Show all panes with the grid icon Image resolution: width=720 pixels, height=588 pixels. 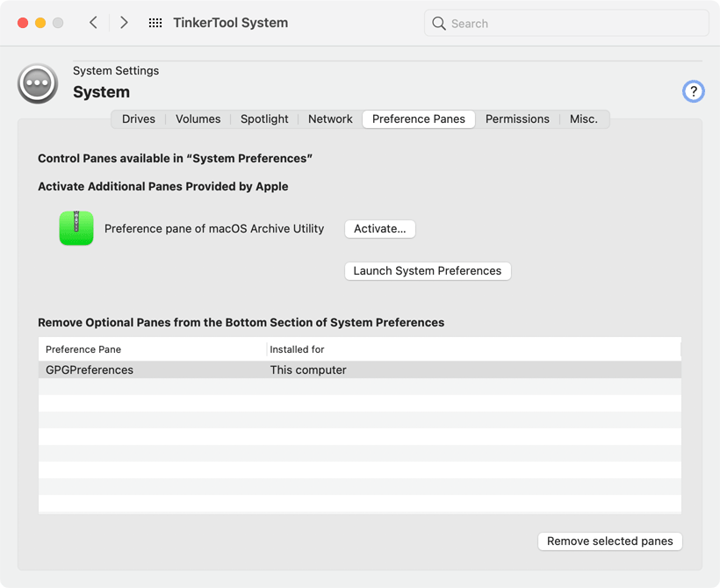(x=155, y=23)
